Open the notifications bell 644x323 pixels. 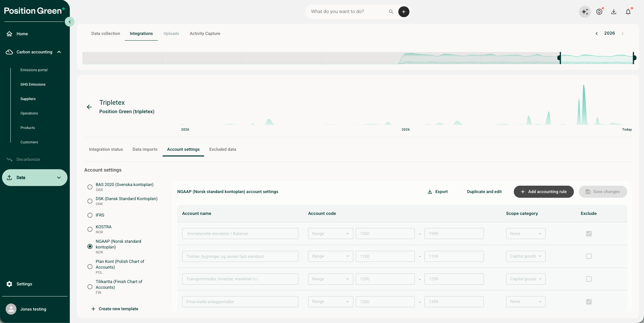tap(628, 12)
